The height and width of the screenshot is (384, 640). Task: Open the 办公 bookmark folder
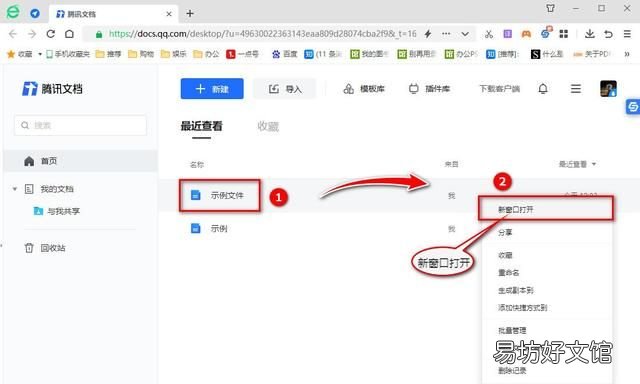coord(206,54)
